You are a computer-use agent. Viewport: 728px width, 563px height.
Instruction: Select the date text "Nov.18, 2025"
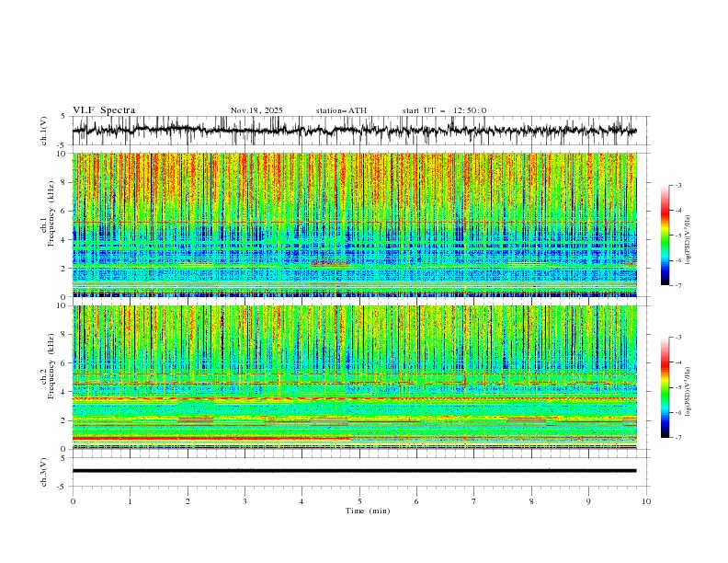point(256,110)
